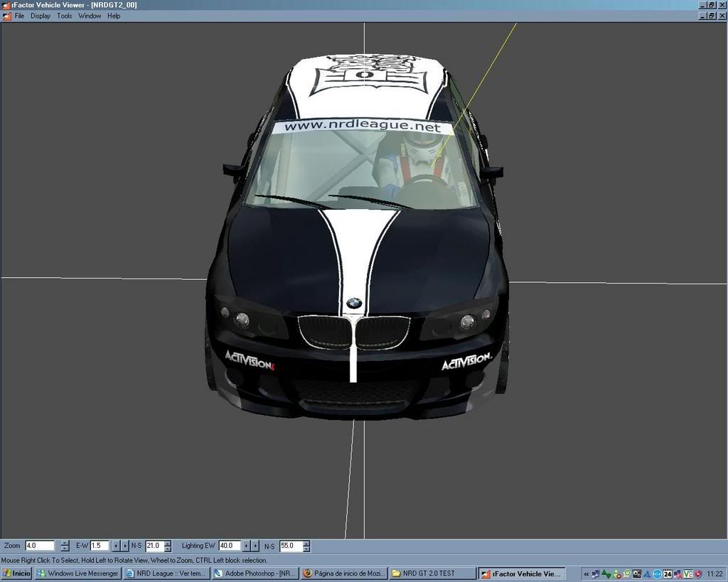This screenshot has width=728, height=582.
Task: Click the E-W rotation left arrow
Action: coord(117,546)
